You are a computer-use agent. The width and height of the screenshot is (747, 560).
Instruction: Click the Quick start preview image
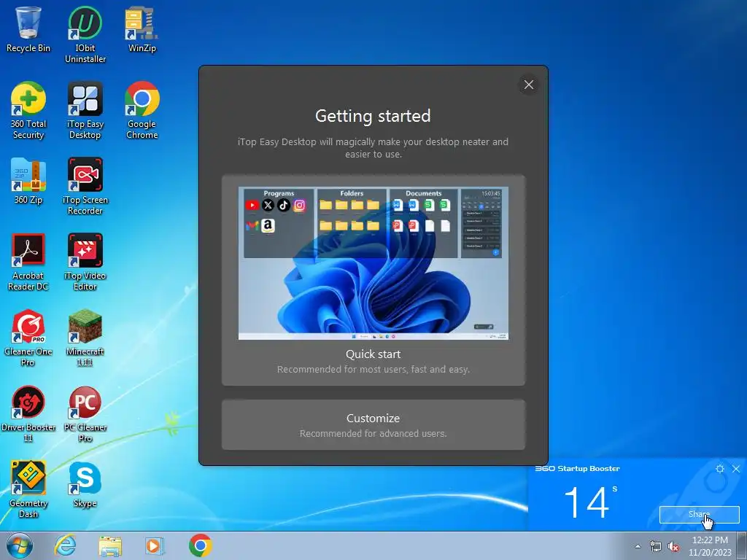[373, 263]
